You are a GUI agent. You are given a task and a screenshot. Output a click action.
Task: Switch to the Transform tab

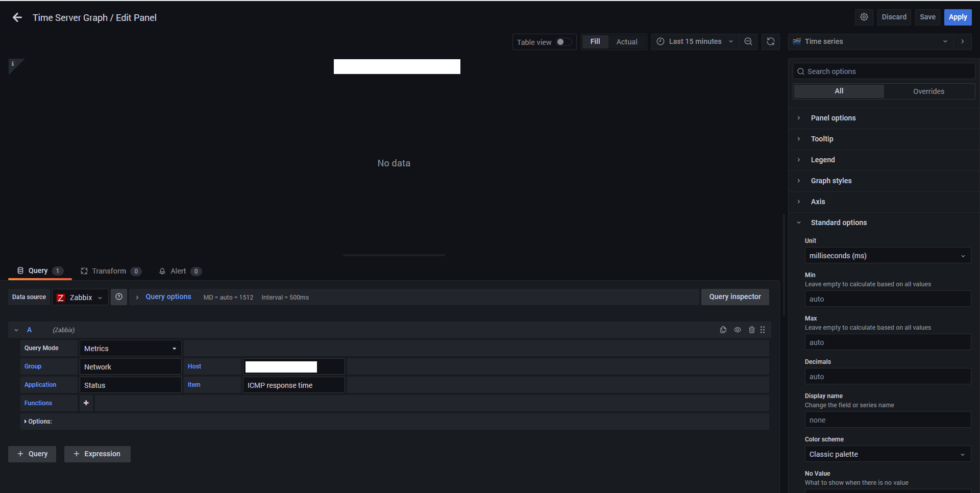click(x=111, y=271)
